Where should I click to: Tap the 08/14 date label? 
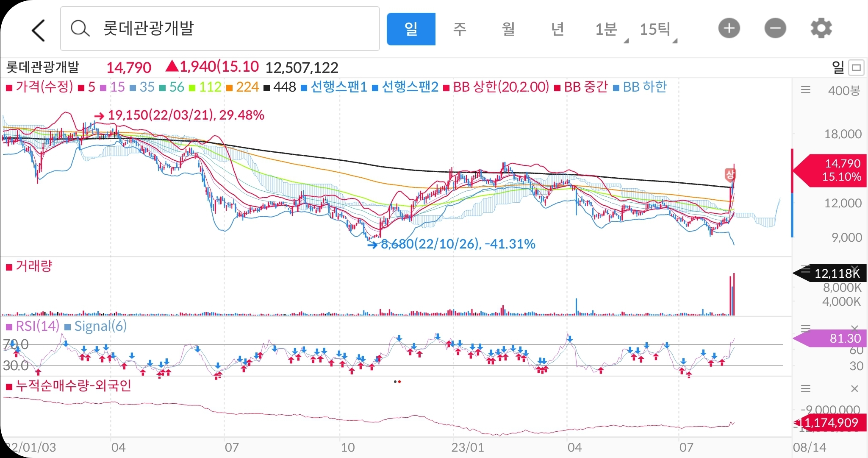point(810,447)
